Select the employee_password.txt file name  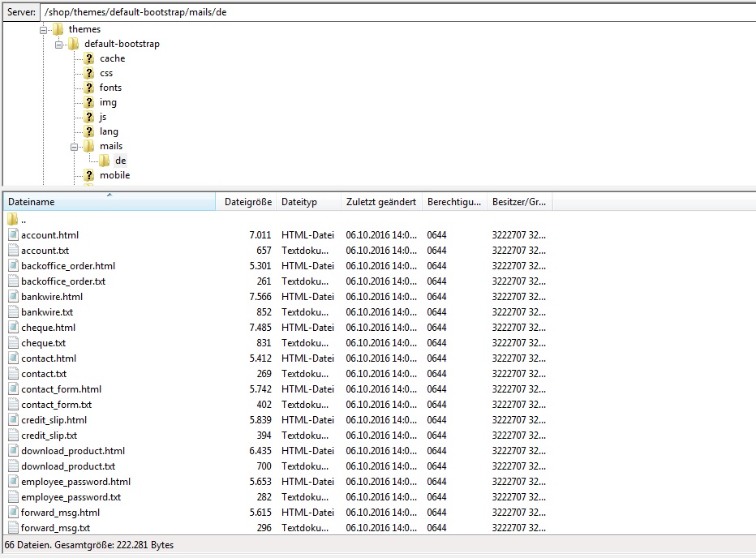point(71,497)
